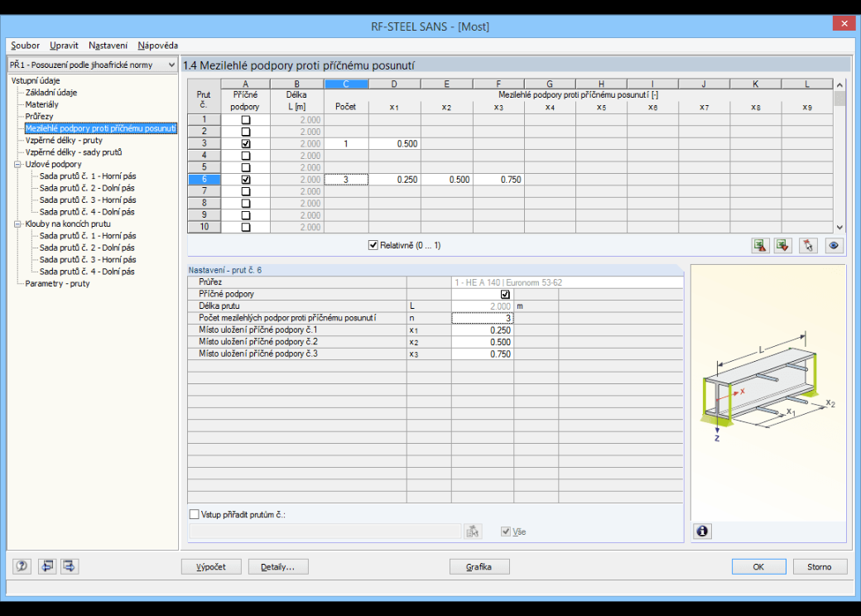The height and width of the screenshot is (616, 861).
Task: Open the Soubor menu
Action: pyautogui.click(x=26, y=46)
